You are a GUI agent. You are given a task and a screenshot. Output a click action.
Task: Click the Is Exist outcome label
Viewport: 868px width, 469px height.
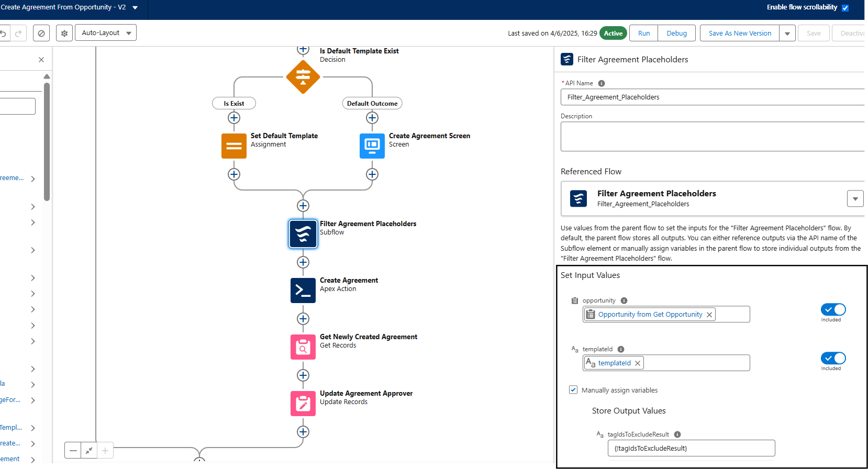pos(234,104)
